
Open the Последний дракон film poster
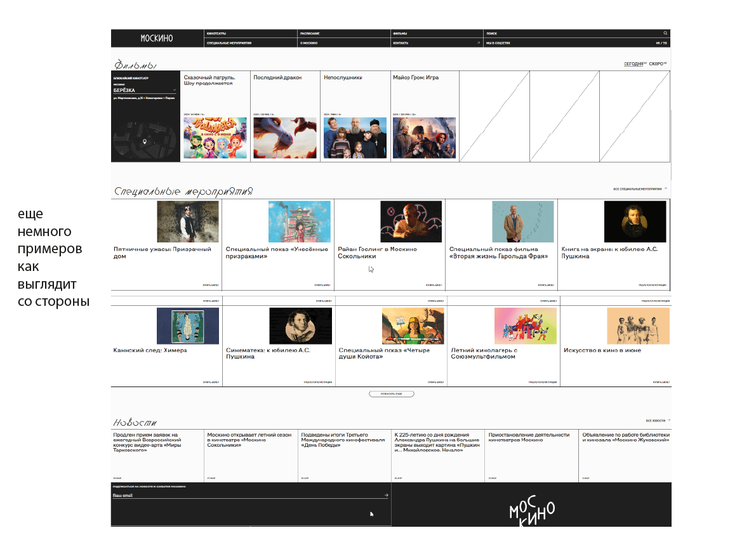coord(284,138)
